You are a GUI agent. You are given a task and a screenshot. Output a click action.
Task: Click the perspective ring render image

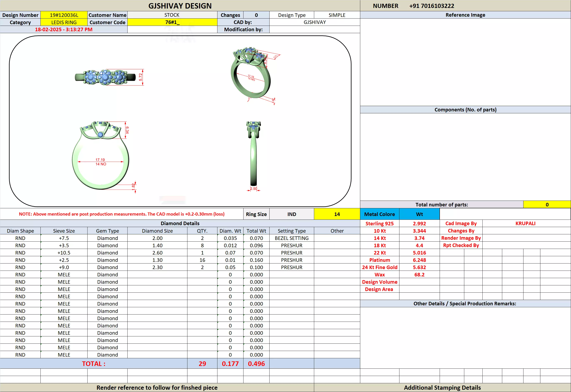point(251,74)
